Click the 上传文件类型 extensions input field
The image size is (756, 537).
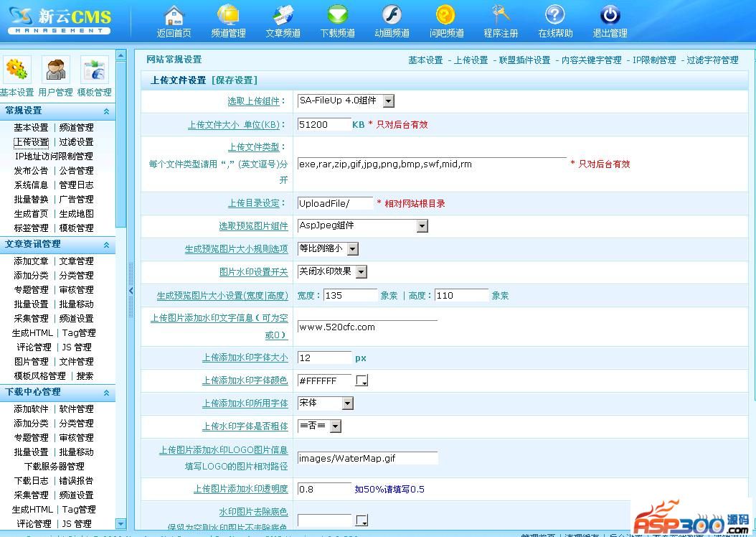(x=432, y=164)
